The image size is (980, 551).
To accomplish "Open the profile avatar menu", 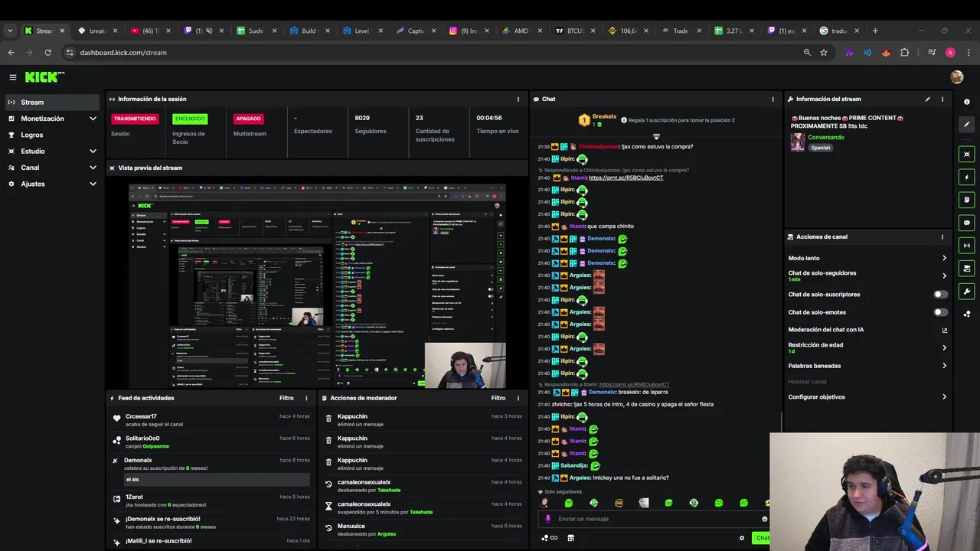I will point(956,77).
